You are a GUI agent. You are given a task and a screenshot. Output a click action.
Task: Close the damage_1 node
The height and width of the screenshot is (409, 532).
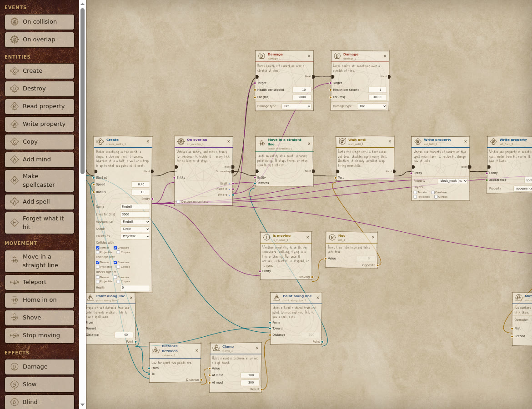pyautogui.click(x=309, y=56)
